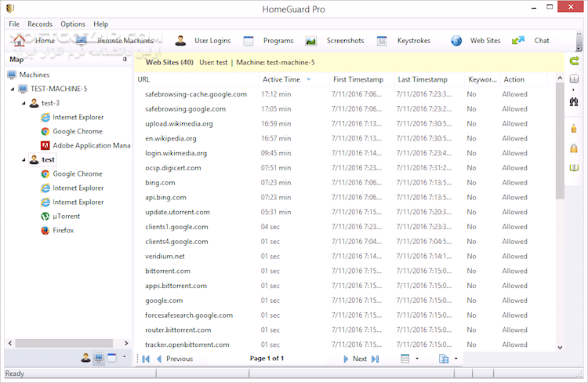Open the Options menu
This screenshot has height=383, width=588.
click(73, 24)
